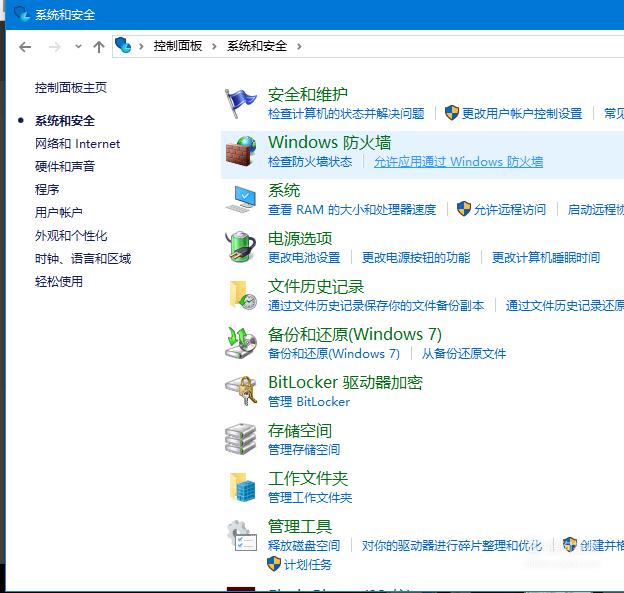Click 管理存储空间 link
This screenshot has width=624, height=593.
(304, 449)
